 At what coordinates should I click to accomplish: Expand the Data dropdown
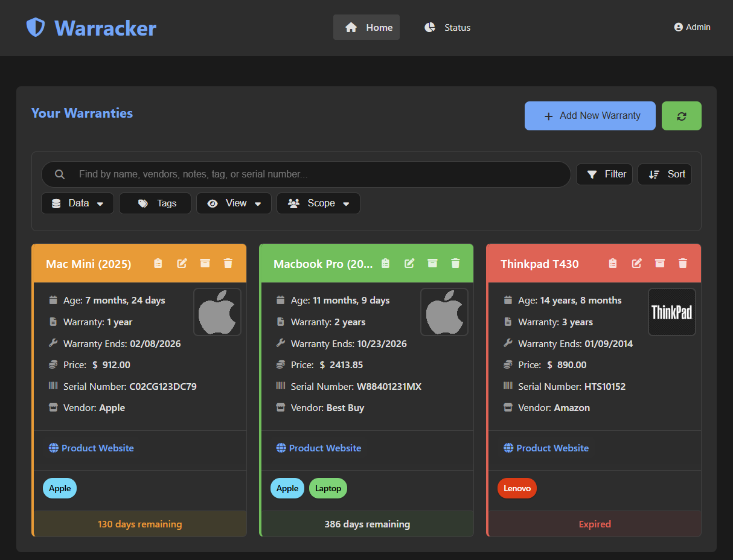click(x=77, y=203)
